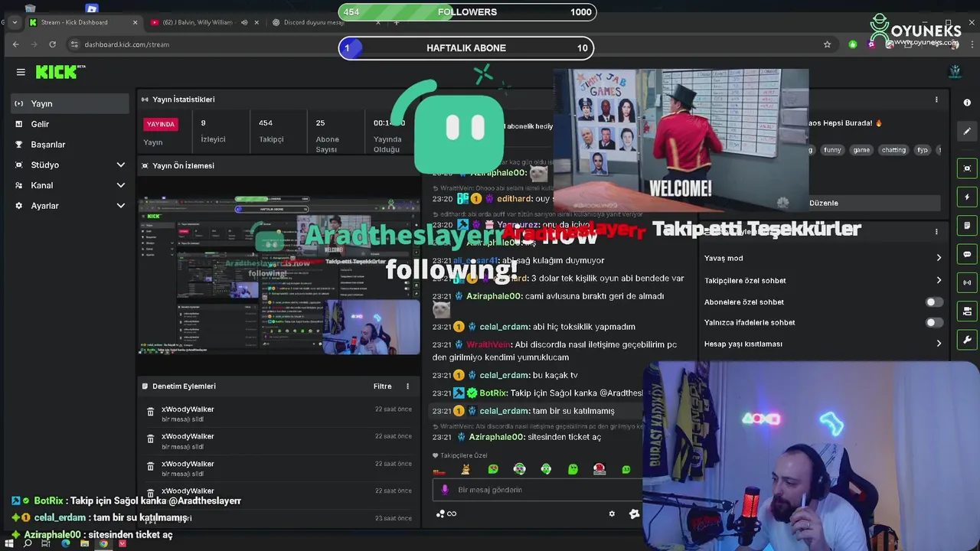Open Yavaş mod options chevron
Viewport: 980px width, 551px height.
[939, 258]
